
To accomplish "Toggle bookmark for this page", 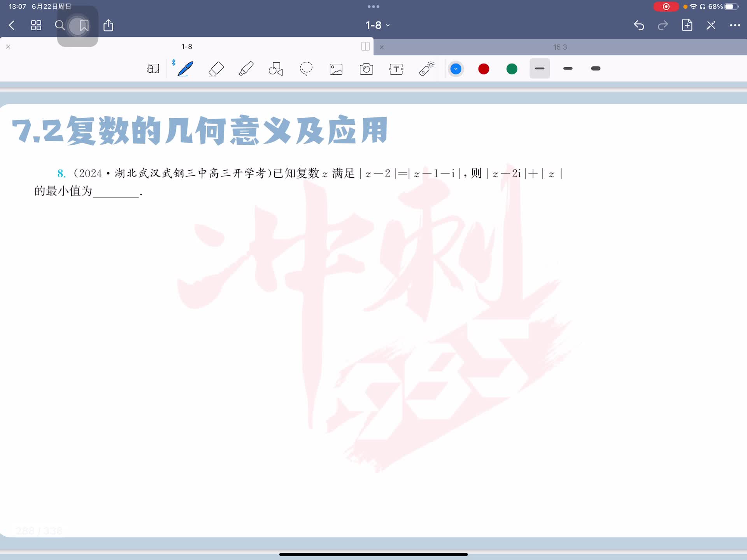I will [x=84, y=26].
